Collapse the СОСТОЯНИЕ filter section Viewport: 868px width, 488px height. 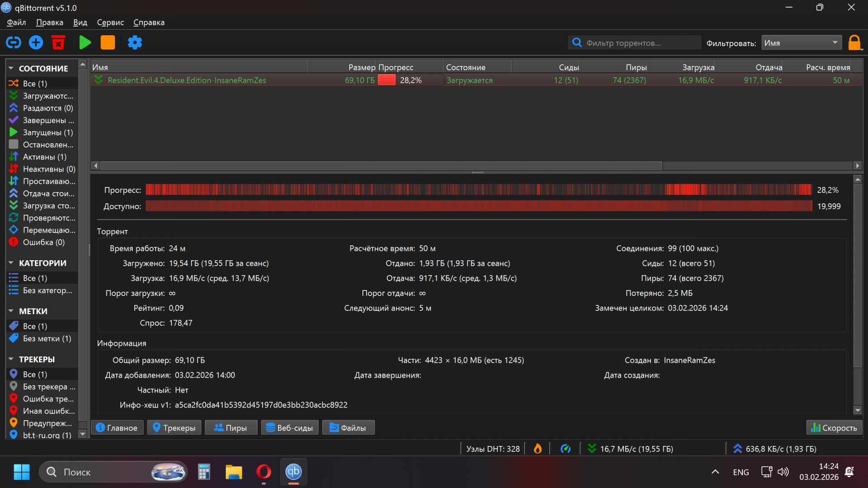coord(11,68)
